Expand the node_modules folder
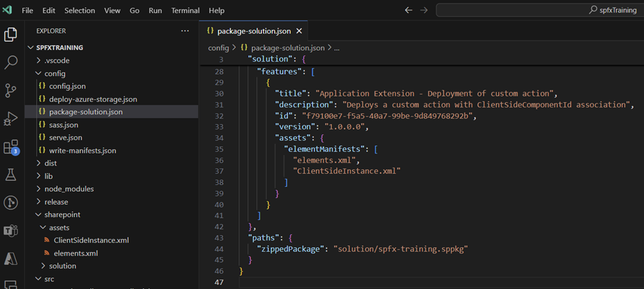644x289 pixels. point(69,189)
